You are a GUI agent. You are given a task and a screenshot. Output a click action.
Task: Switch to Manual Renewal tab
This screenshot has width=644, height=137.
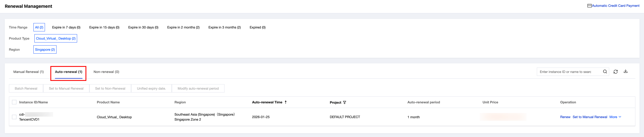[29, 72]
